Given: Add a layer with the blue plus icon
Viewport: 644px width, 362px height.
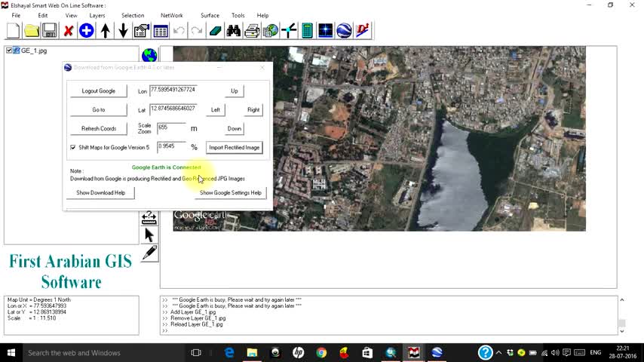Looking at the screenshot, I should point(86,31).
